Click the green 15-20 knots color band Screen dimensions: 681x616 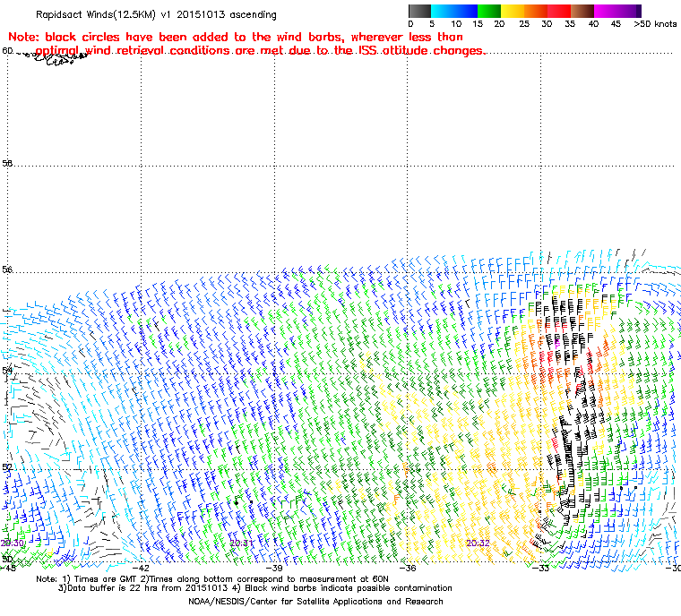489,11
